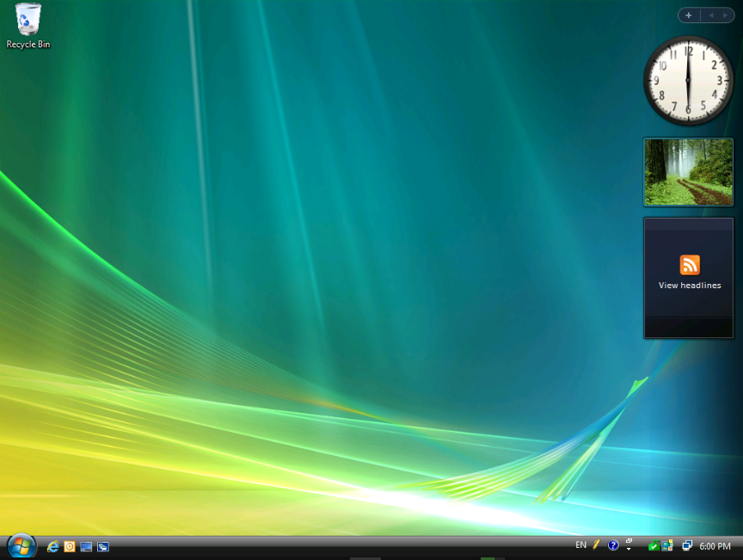Click the Show Desktop Quick Launch icon
Screen dimensions: 743x560
[86, 547]
